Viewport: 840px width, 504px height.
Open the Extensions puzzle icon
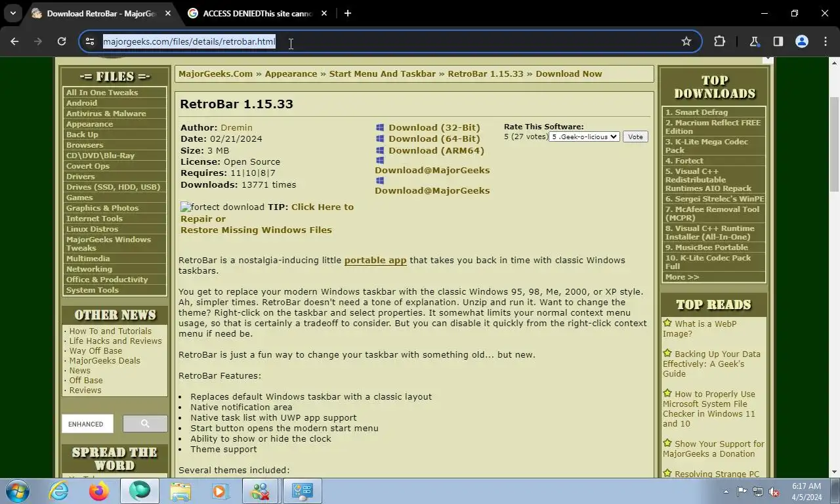720,41
